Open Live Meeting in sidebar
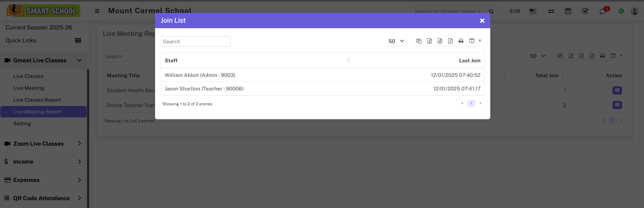The image size is (644, 208). pyautogui.click(x=29, y=88)
